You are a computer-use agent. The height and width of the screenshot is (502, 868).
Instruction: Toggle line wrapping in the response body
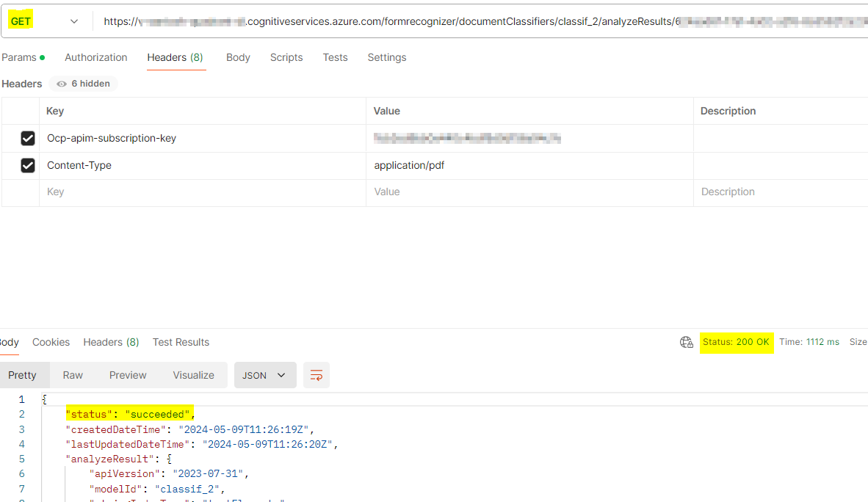click(316, 374)
